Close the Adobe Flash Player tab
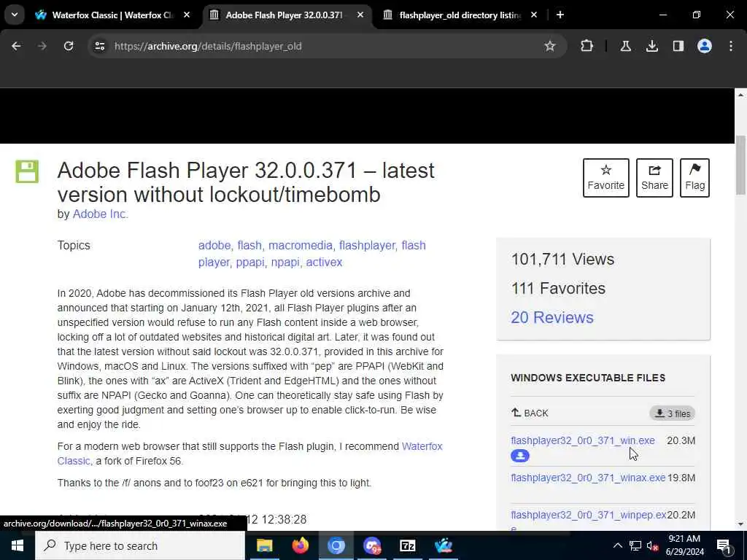This screenshot has width=747, height=560. (360, 15)
